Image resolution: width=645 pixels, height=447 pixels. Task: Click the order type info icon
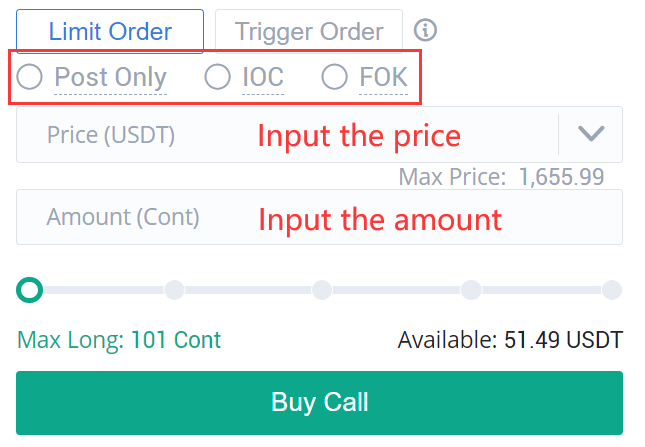coord(425,30)
